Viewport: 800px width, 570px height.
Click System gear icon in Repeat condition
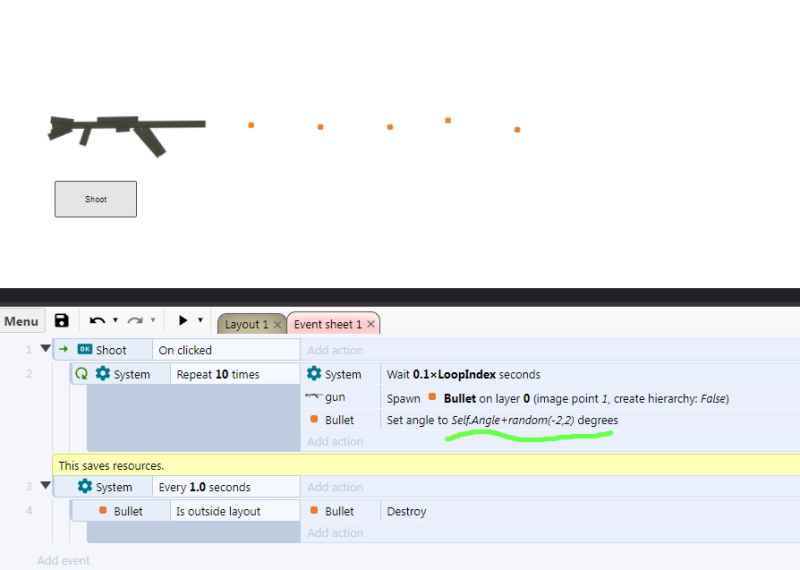point(103,374)
